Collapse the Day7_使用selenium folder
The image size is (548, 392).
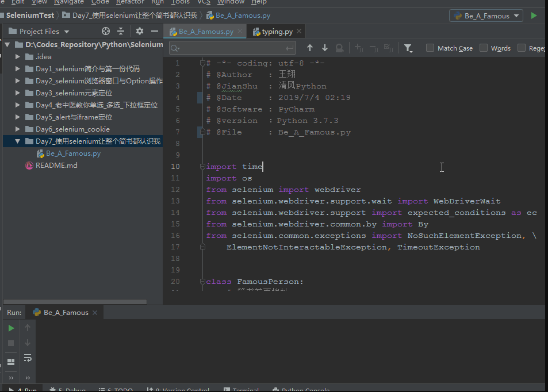(x=16, y=141)
